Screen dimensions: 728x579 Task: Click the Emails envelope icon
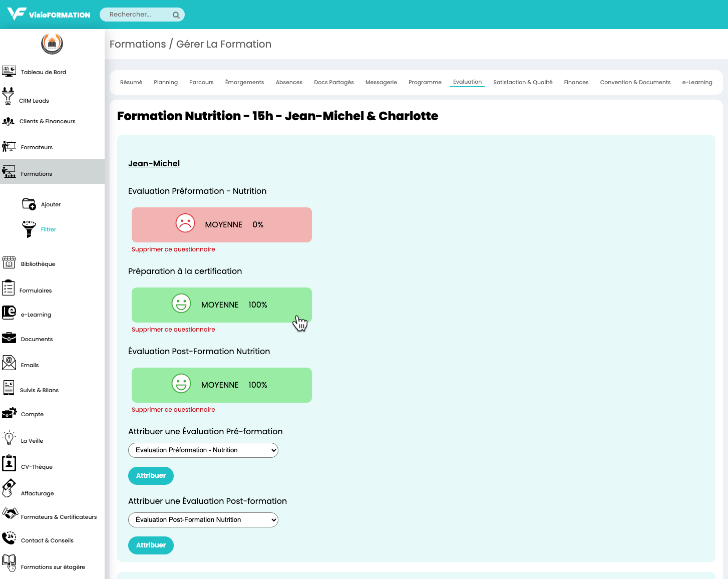(x=9, y=363)
